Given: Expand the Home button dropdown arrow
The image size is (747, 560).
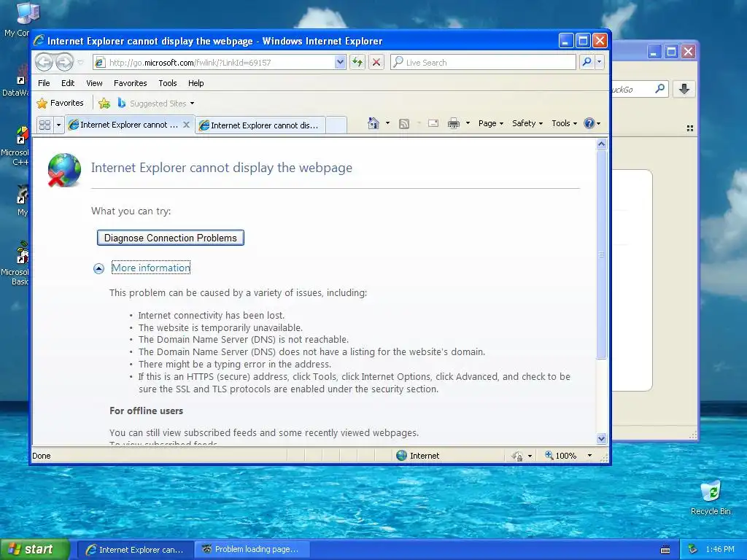Looking at the screenshot, I should (x=387, y=123).
